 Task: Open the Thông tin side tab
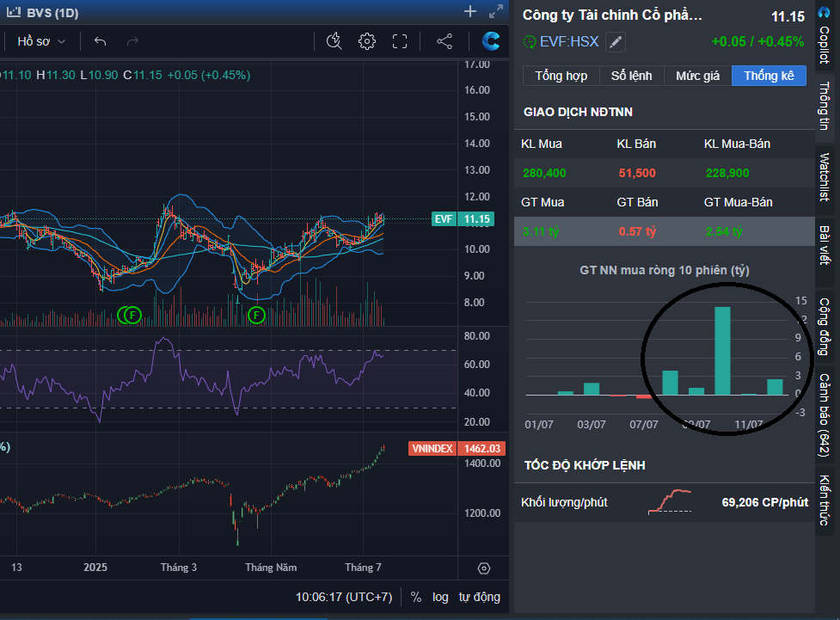[x=824, y=106]
